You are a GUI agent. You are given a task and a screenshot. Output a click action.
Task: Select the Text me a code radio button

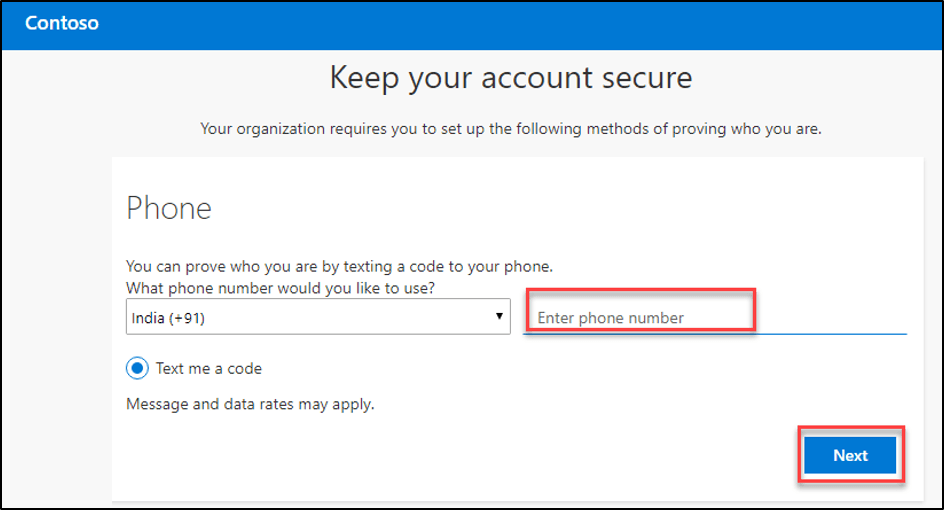pyautogui.click(x=137, y=368)
